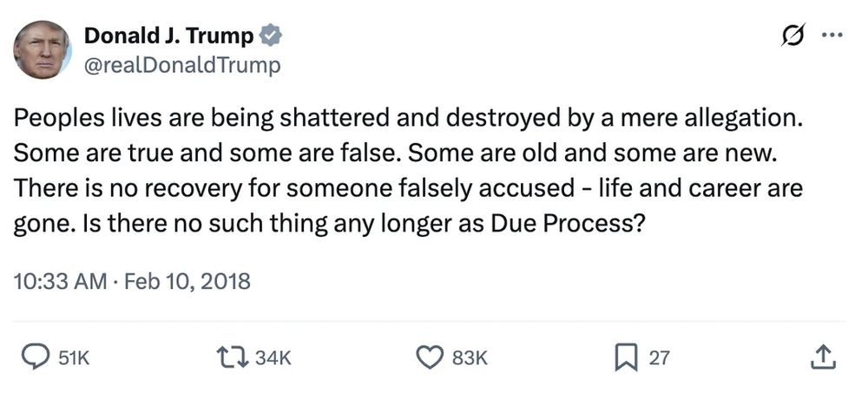Open the Donald J. Trump display name
Viewport: 868px width, 399px height.
coord(169,36)
